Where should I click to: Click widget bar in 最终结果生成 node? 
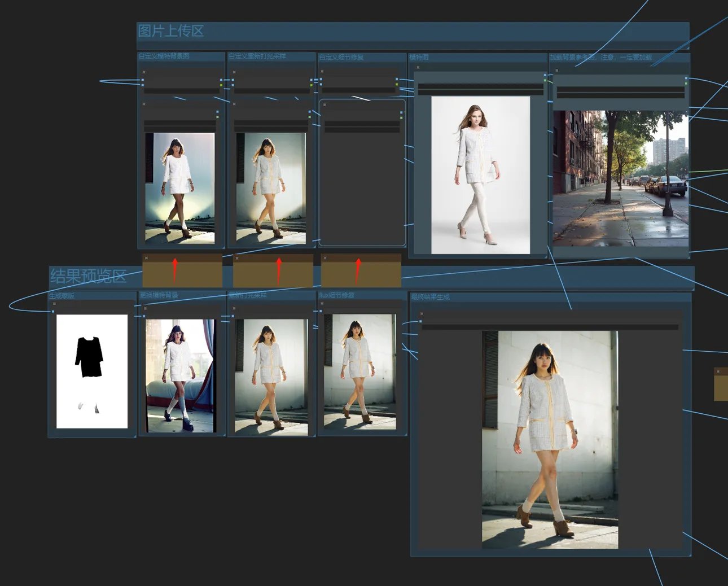[550, 327]
